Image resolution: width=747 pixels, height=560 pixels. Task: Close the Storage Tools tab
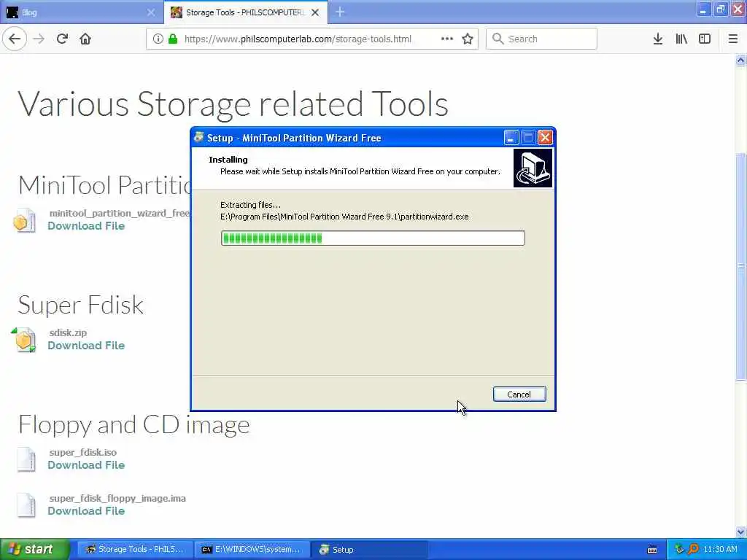pos(315,12)
